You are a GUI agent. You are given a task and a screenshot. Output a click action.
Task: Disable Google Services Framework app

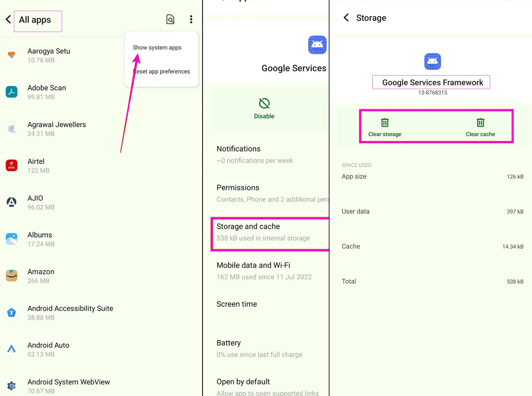point(264,109)
